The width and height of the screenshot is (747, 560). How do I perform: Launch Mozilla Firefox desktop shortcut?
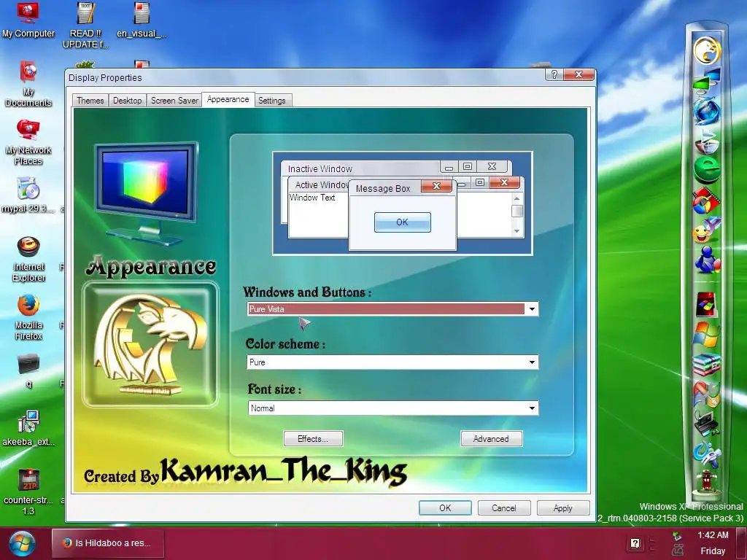pos(28,317)
